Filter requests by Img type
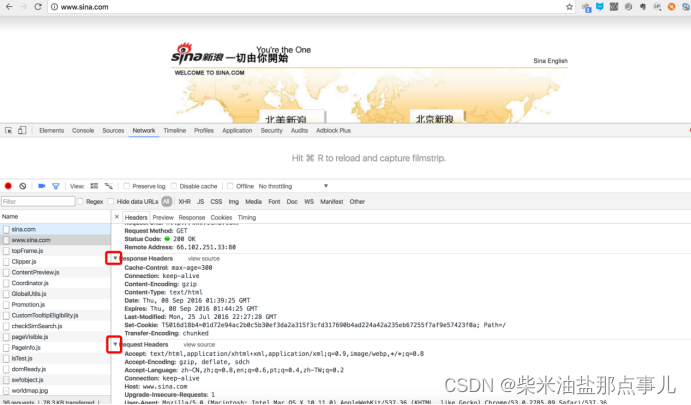This screenshot has width=691, height=405. tap(234, 201)
